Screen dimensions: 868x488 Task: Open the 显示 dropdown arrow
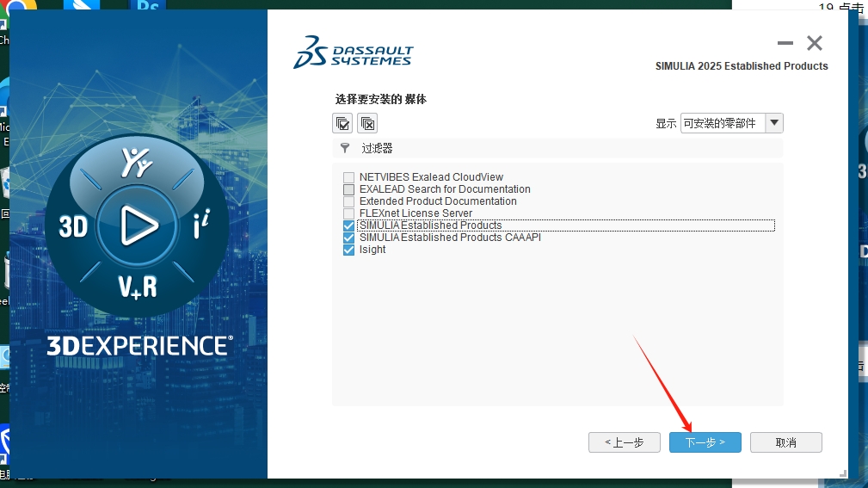[x=774, y=123]
